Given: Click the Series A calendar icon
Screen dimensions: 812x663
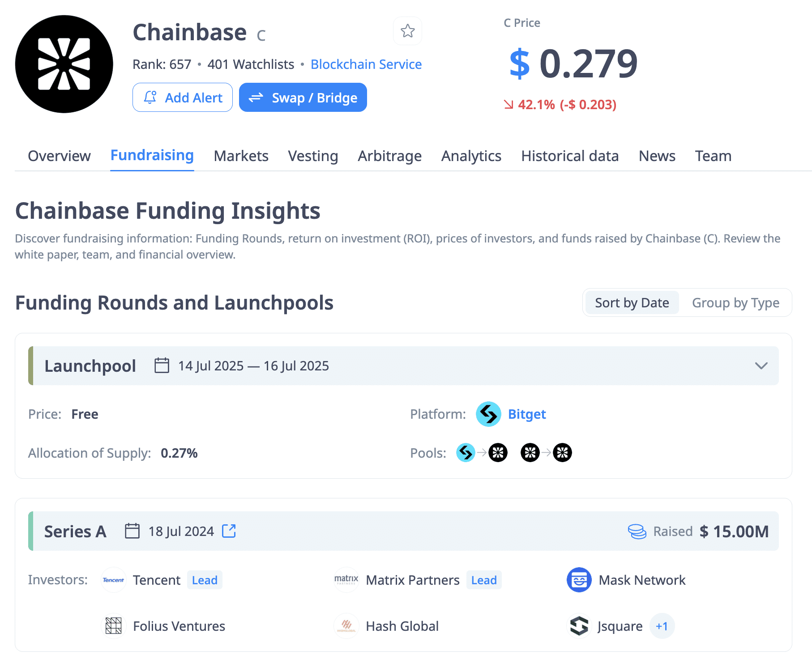Looking at the screenshot, I should point(132,531).
